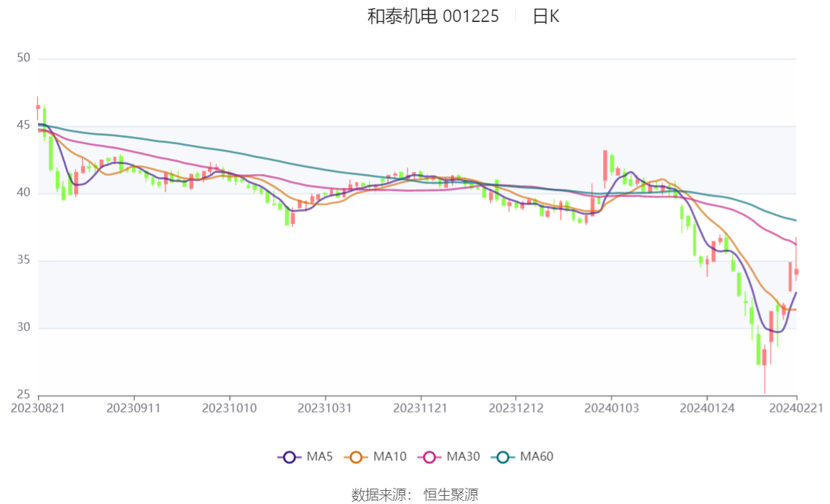Select the date label 20240124
830x504 pixels.
(707, 408)
